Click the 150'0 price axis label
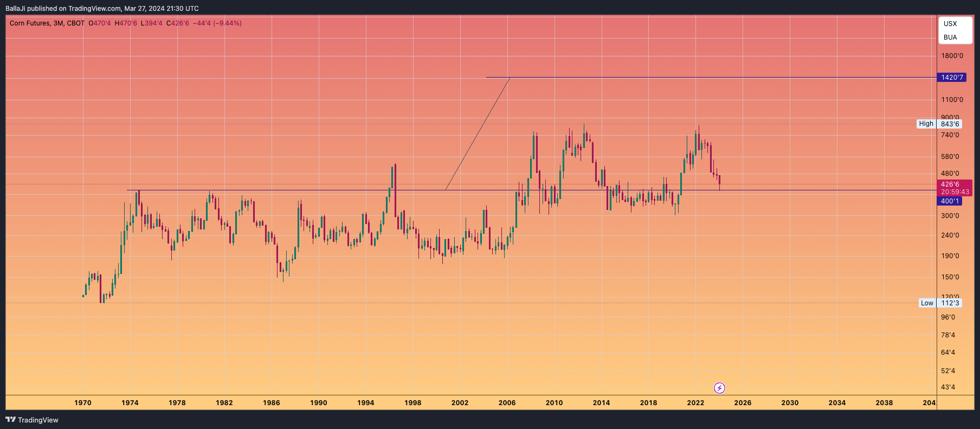Viewport: 980px width, 429px height. [950, 277]
